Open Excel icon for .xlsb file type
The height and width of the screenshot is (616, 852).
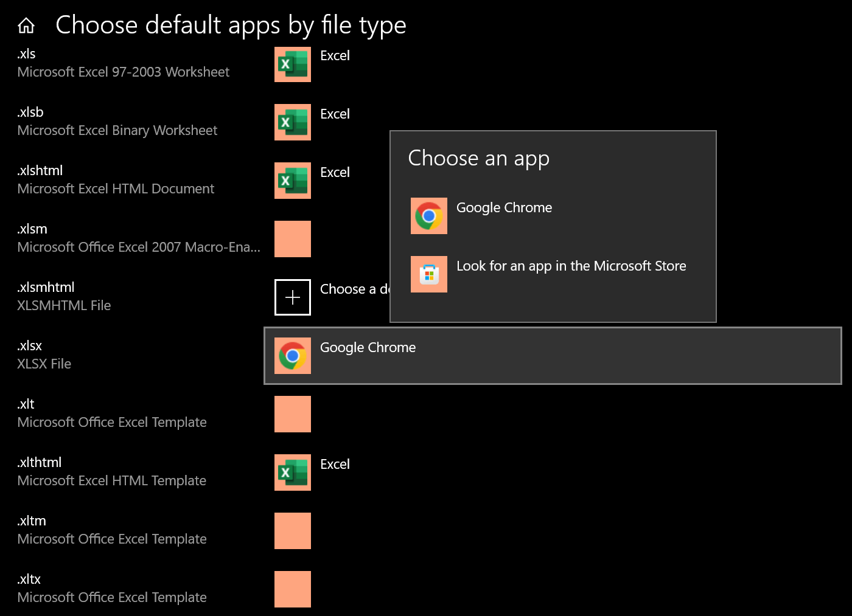pos(293,122)
